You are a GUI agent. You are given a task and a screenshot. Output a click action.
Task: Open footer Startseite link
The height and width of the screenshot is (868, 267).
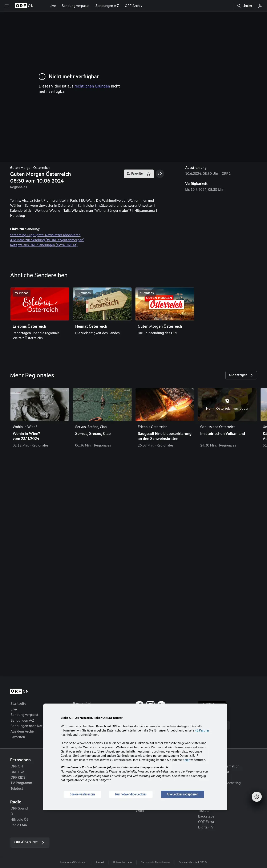point(18,704)
